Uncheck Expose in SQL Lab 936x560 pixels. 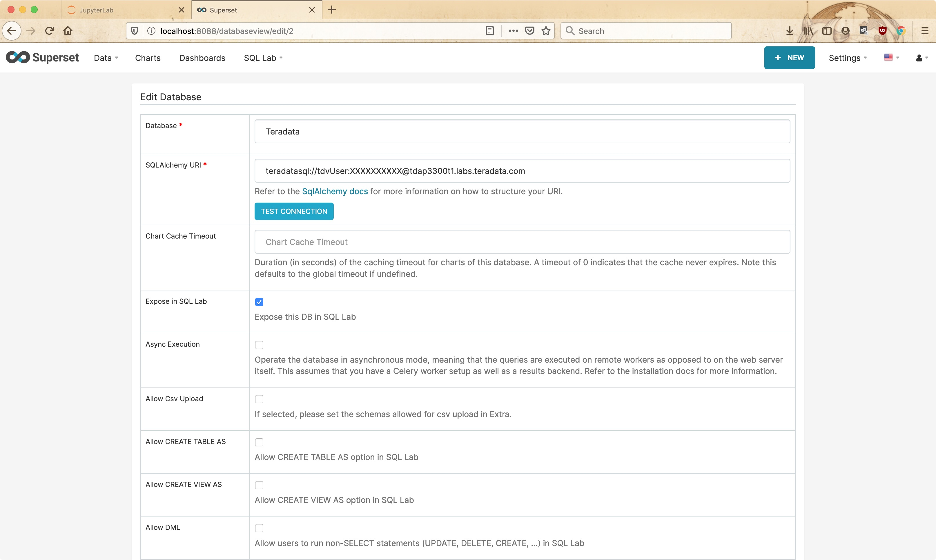tap(259, 302)
